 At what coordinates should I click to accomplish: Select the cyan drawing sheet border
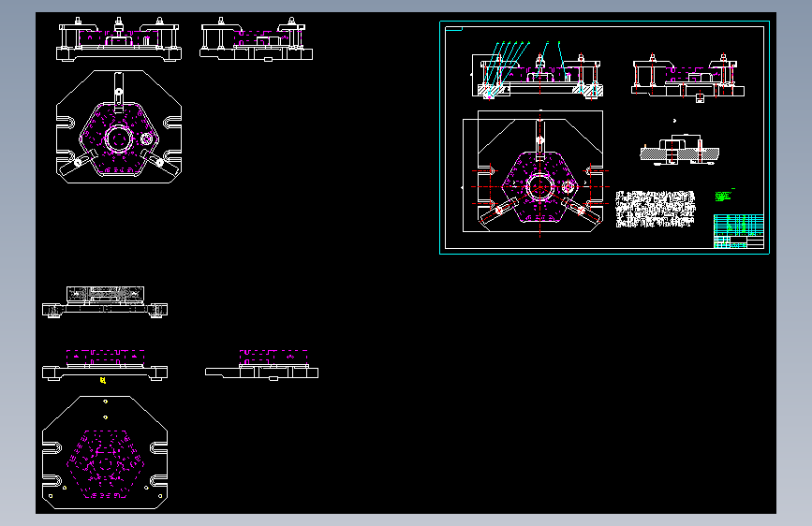click(x=604, y=138)
